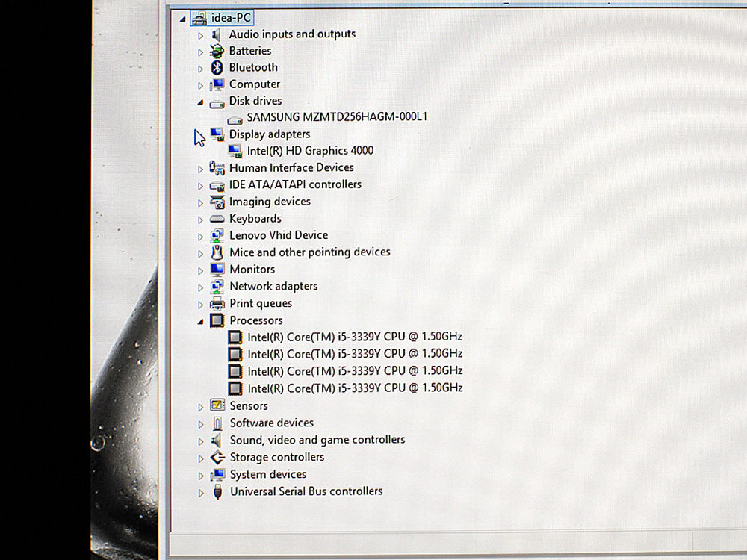
Task: Click the Software devices icon
Action: tap(217, 423)
